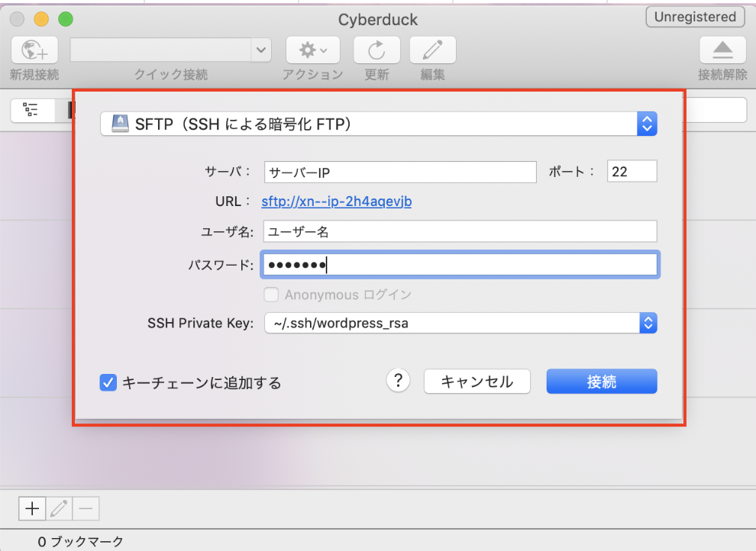Refresh the listing with the 更新 icon

[376, 50]
